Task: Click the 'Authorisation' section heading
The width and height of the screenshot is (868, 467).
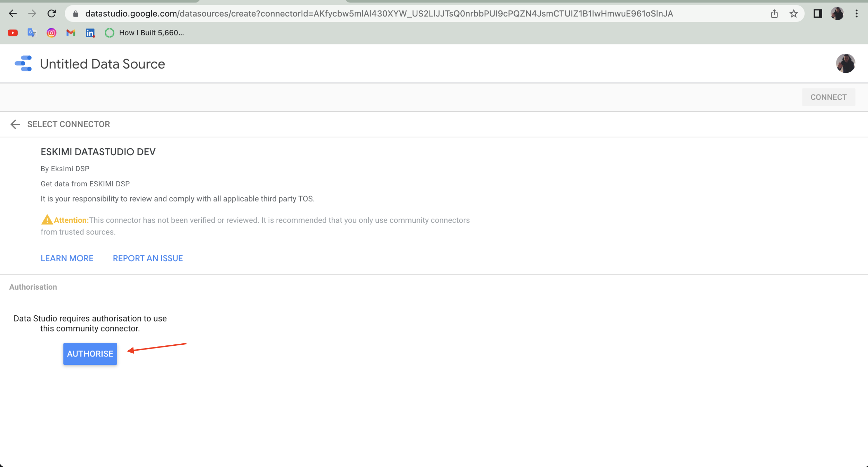Action: (x=33, y=287)
